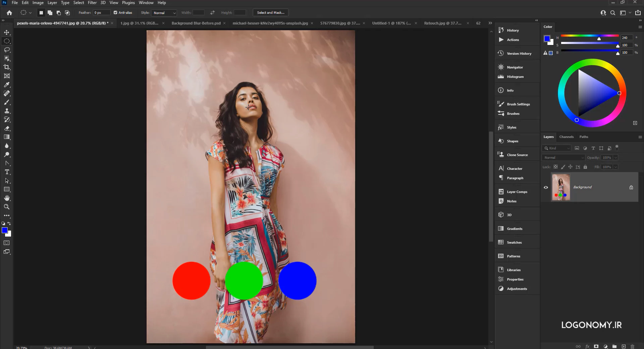Viewport: 644px width, 349px height.
Task: Activate the Horizontal Type tool
Action: tap(7, 172)
